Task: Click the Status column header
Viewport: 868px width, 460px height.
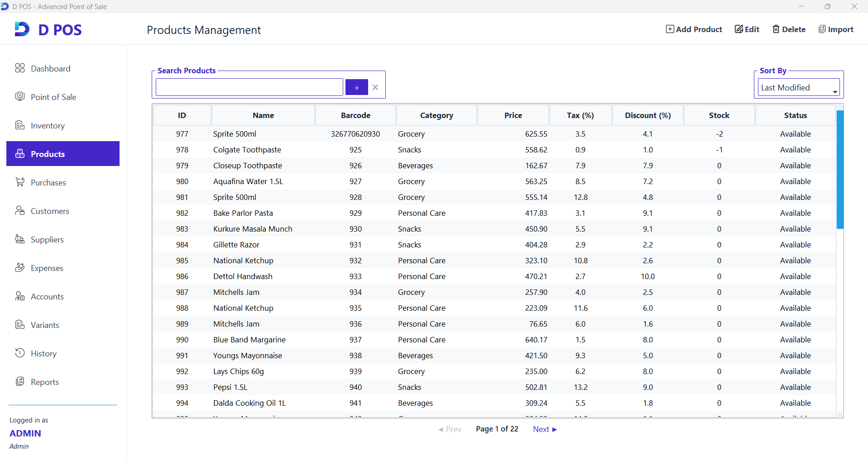Action: [x=796, y=115]
